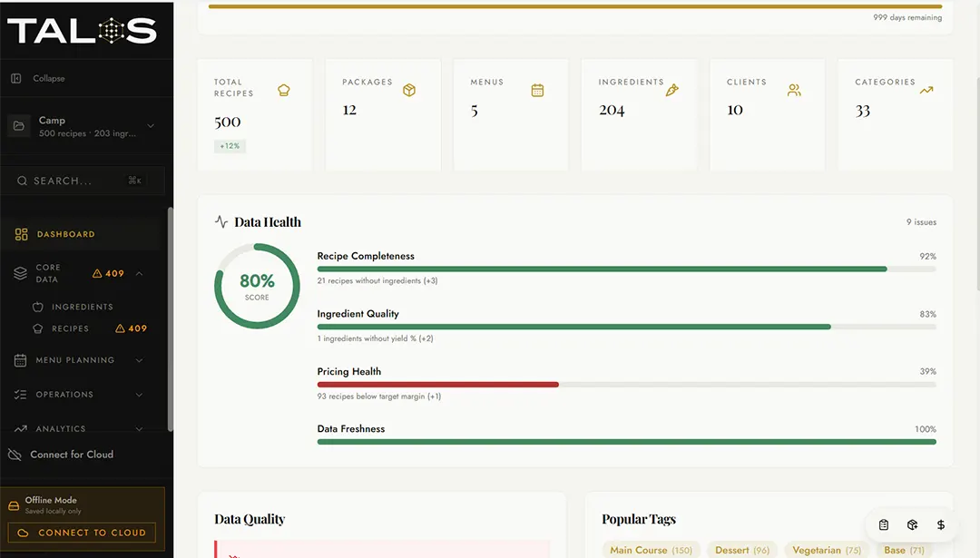The width and height of the screenshot is (980, 558).
Task: Open the Recipes sidebar entry
Action: (x=71, y=328)
